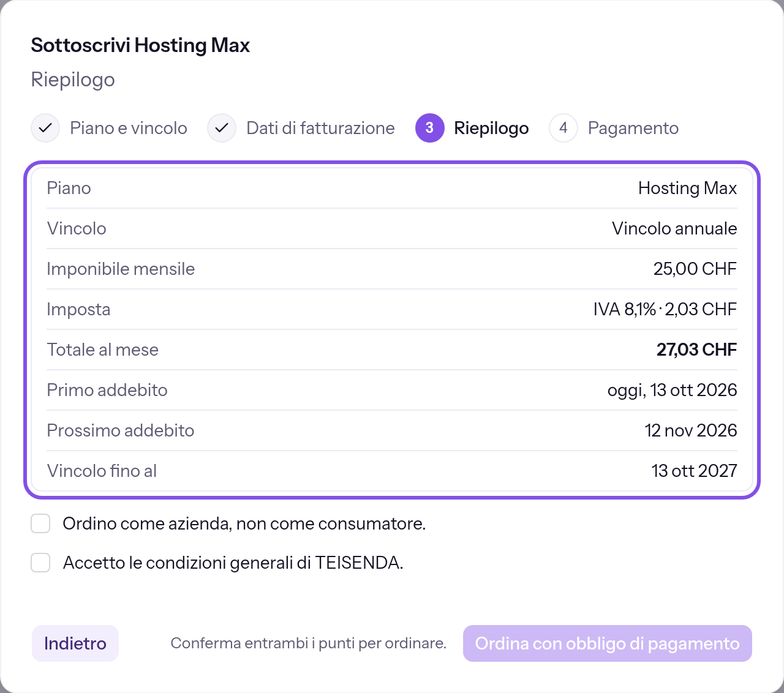Tick the 'Ordino come azienda' checkbox

click(x=40, y=523)
